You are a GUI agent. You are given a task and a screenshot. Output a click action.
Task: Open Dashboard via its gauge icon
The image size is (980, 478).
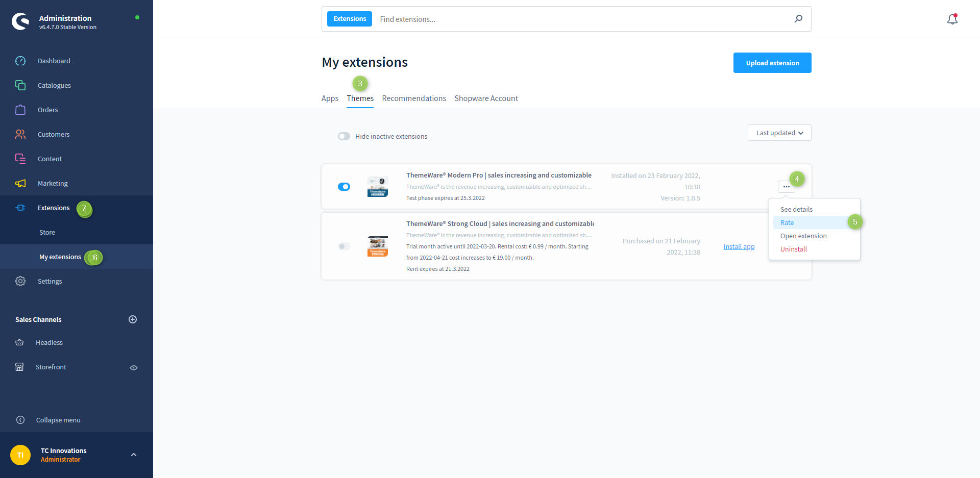[20, 61]
